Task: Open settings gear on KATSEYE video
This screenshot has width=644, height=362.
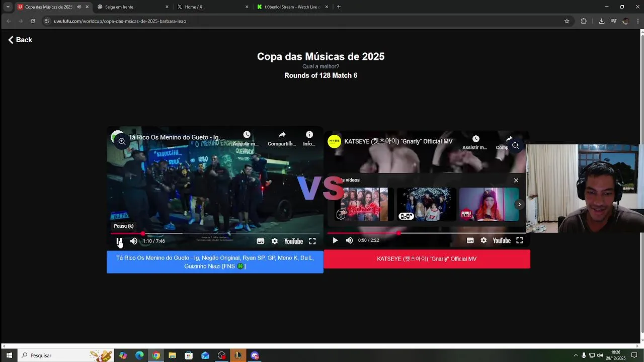Action: [x=484, y=241]
